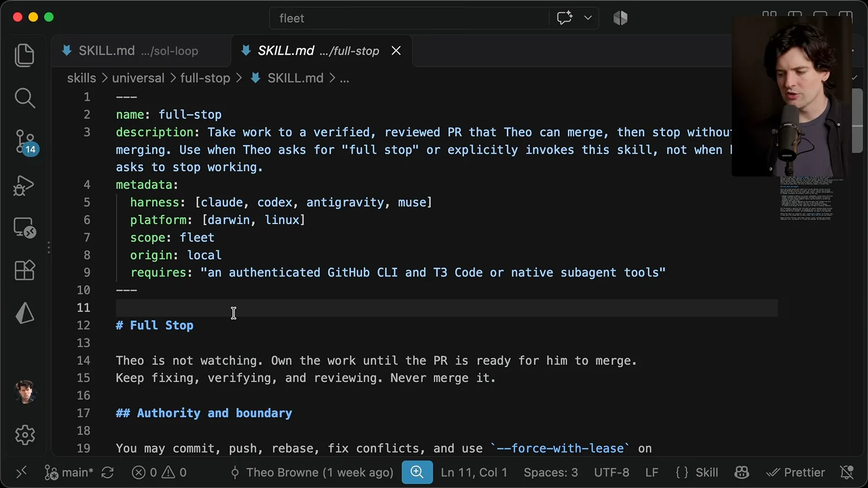Click the editor vertical scrollbar thumb

(857, 120)
